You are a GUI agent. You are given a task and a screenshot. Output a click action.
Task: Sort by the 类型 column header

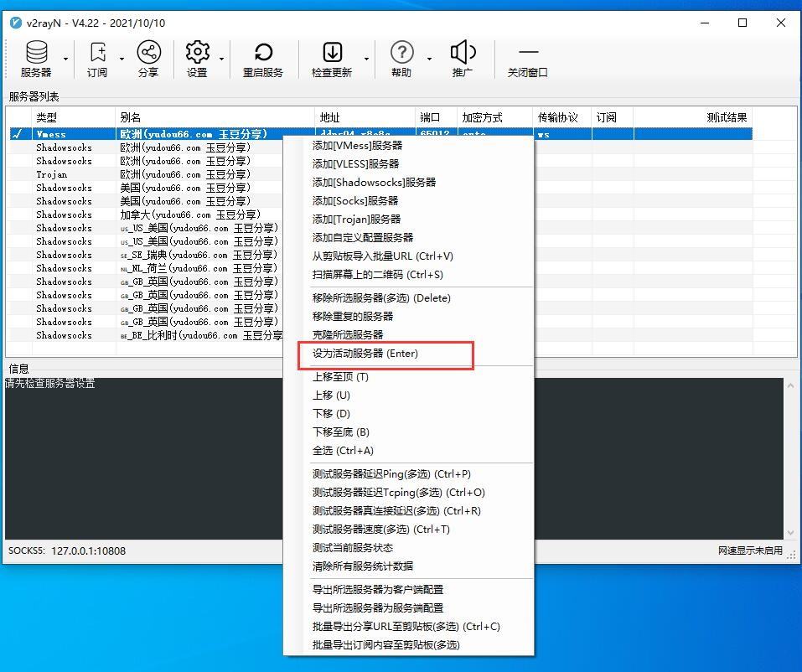tap(74, 117)
